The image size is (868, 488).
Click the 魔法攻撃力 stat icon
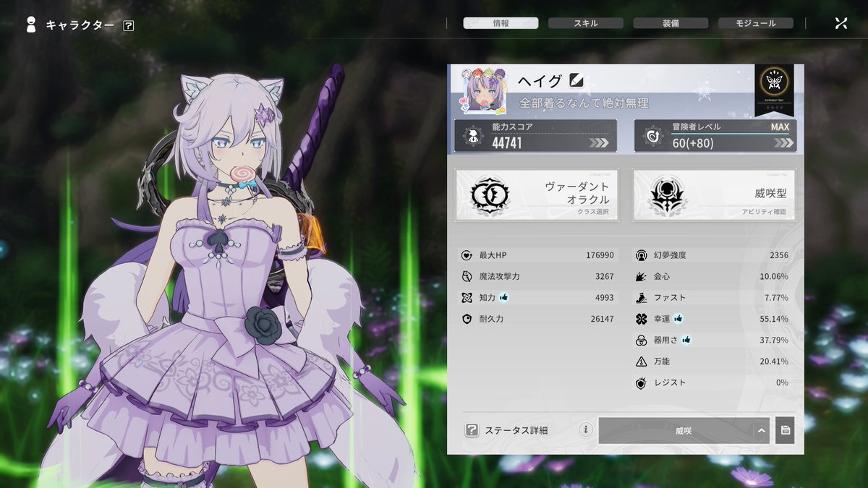click(x=467, y=276)
